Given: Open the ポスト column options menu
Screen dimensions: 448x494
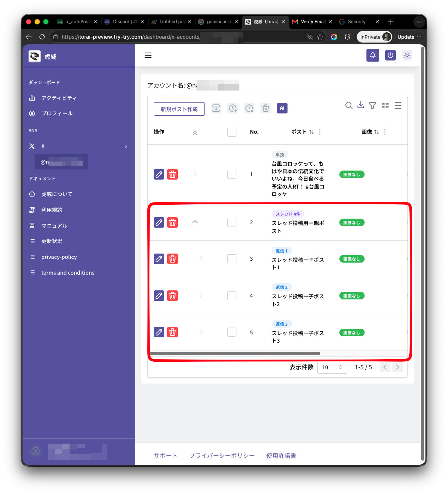Looking at the screenshot, I should coord(320,132).
